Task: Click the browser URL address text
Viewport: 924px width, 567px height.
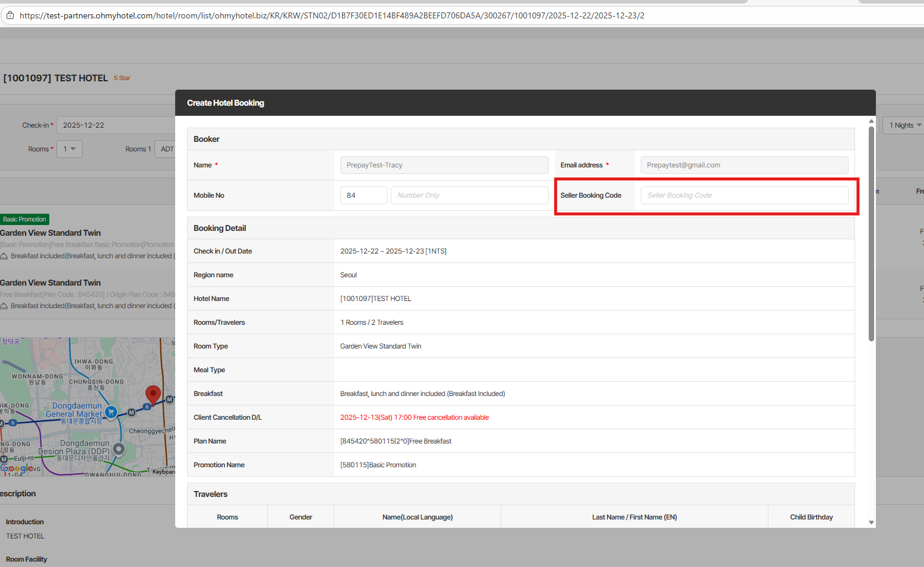Action: 332,15
